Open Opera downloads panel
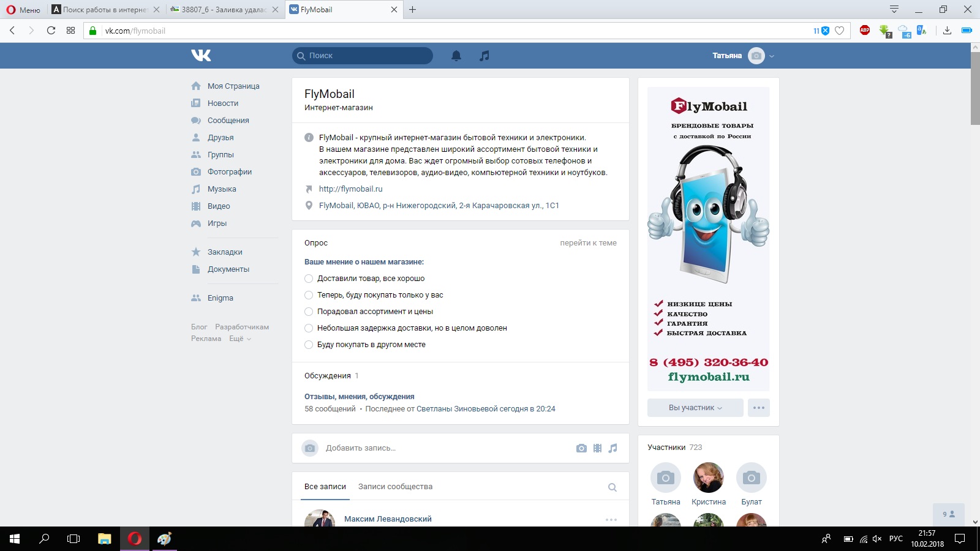This screenshot has width=980, height=551. [947, 31]
